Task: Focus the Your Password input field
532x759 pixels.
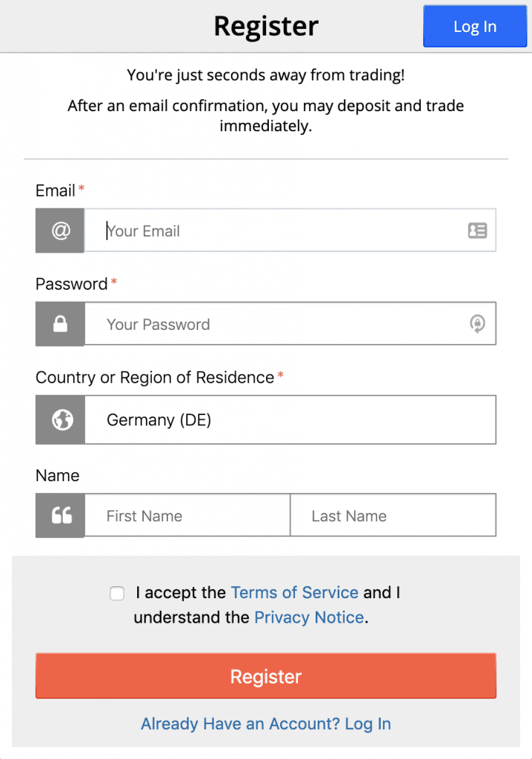Action: [282, 324]
